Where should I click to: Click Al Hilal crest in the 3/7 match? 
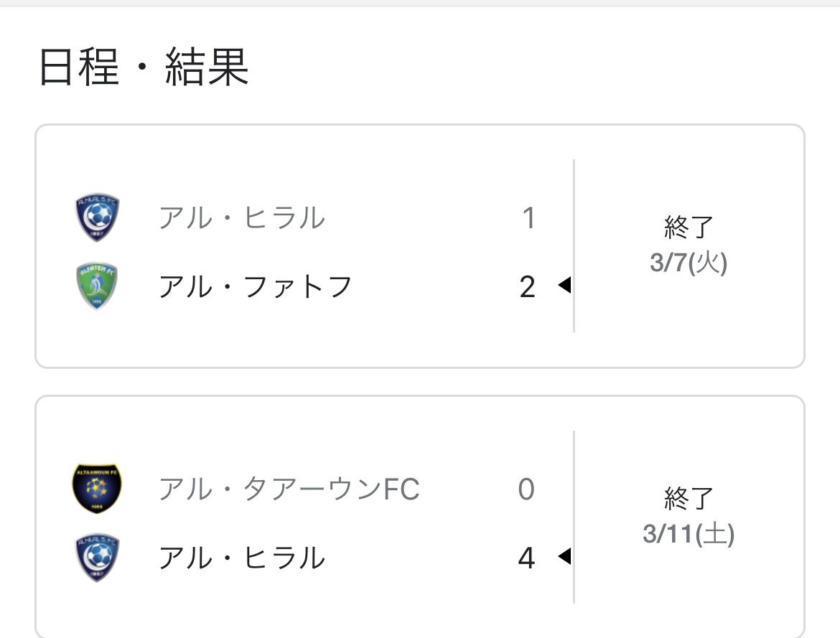pos(98,218)
